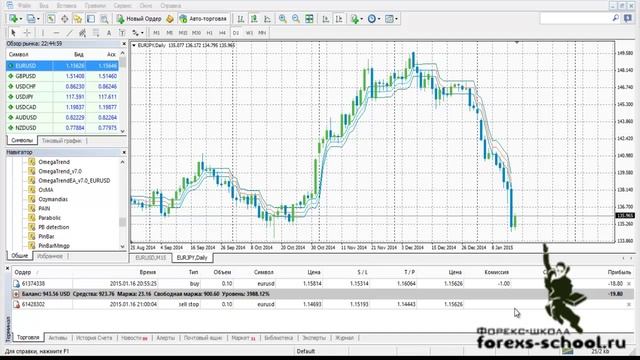
Task: Open the Избранное navigator tab
Action: (50, 256)
